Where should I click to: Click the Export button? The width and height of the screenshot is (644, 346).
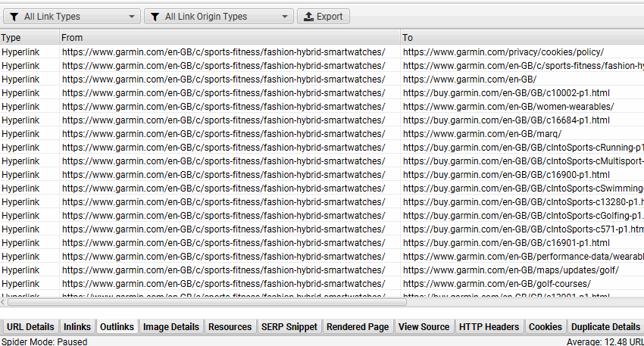pos(323,16)
